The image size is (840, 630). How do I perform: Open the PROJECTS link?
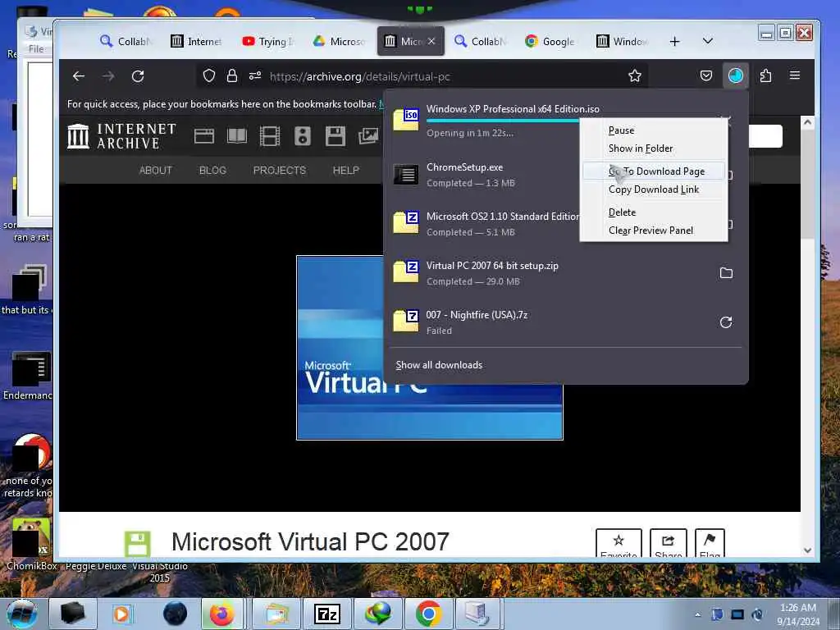[279, 171]
